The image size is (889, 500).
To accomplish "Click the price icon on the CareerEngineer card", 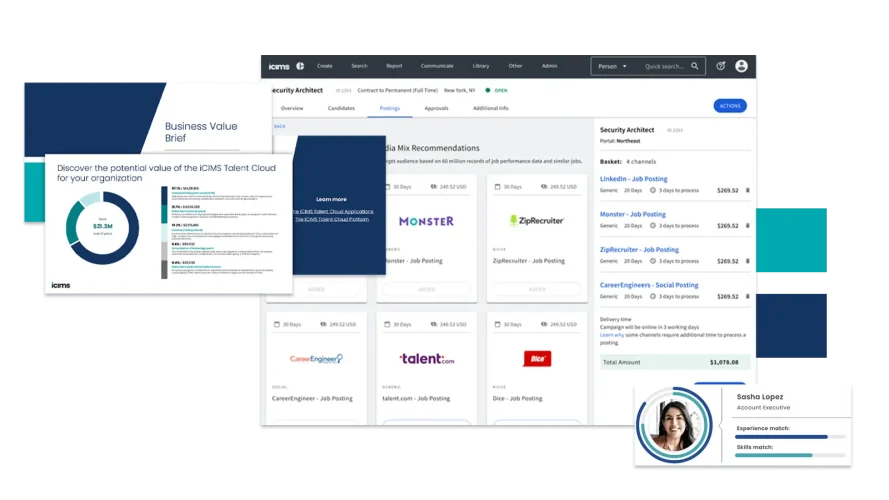I will (x=323, y=324).
